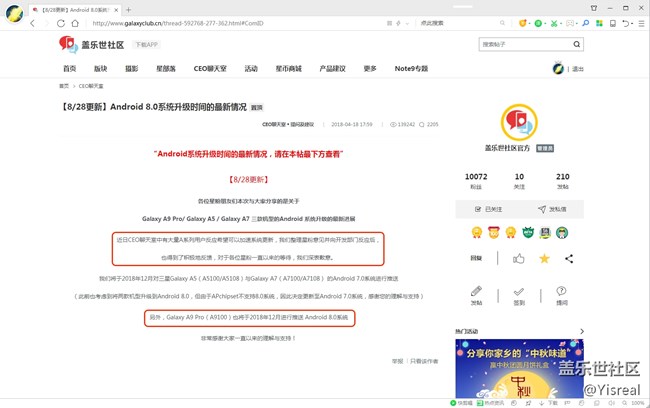
Task: Click the lightning speed mode icon
Action: tap(398, 23)
